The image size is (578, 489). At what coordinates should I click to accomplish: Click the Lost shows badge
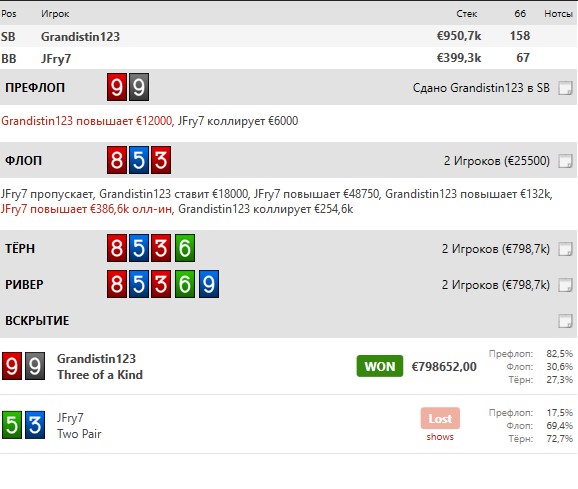440,425
